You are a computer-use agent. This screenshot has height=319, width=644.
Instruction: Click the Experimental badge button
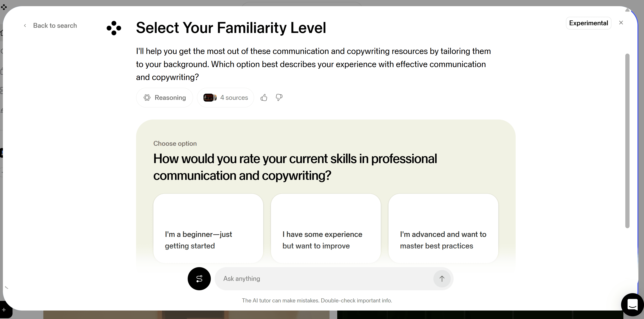tap(589, 23)
